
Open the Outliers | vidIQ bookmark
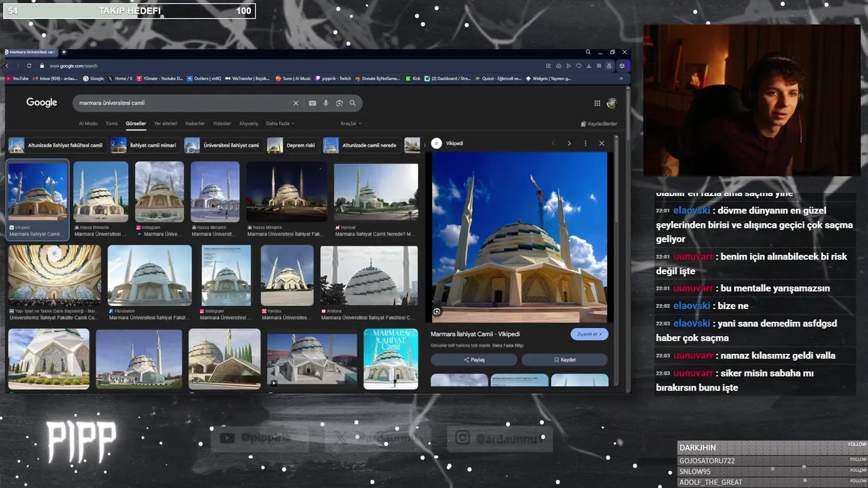[203, 79]
